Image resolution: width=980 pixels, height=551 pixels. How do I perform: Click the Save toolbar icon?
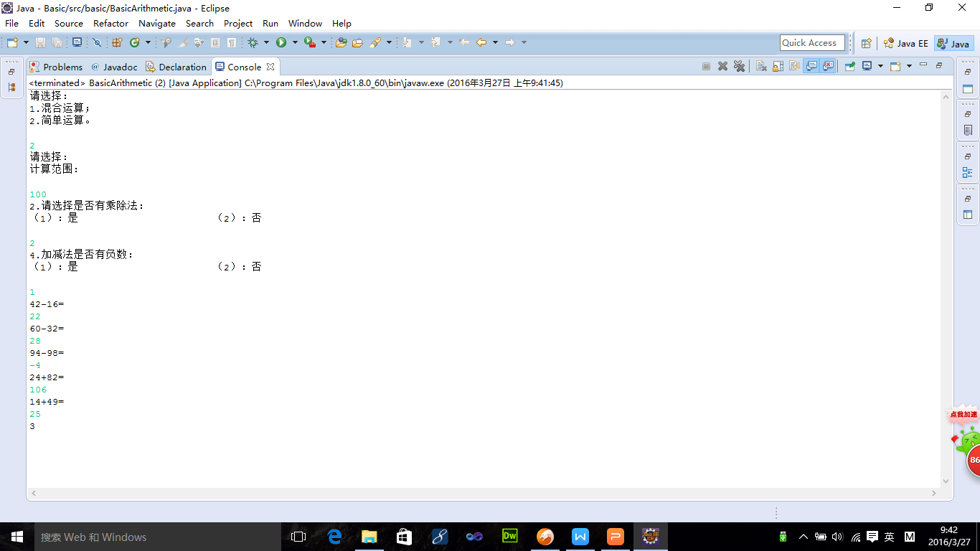pos(40,42)
